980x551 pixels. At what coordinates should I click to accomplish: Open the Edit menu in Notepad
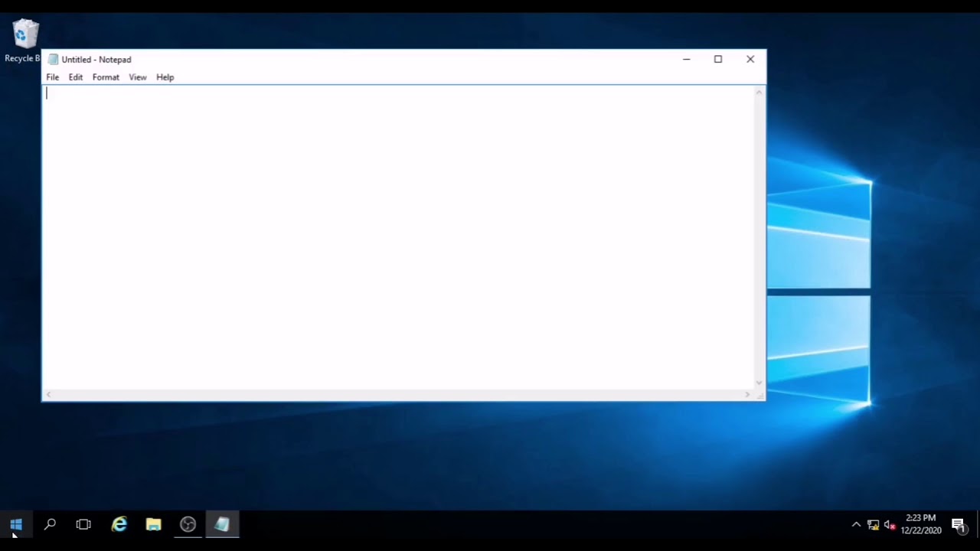[75, 77]
